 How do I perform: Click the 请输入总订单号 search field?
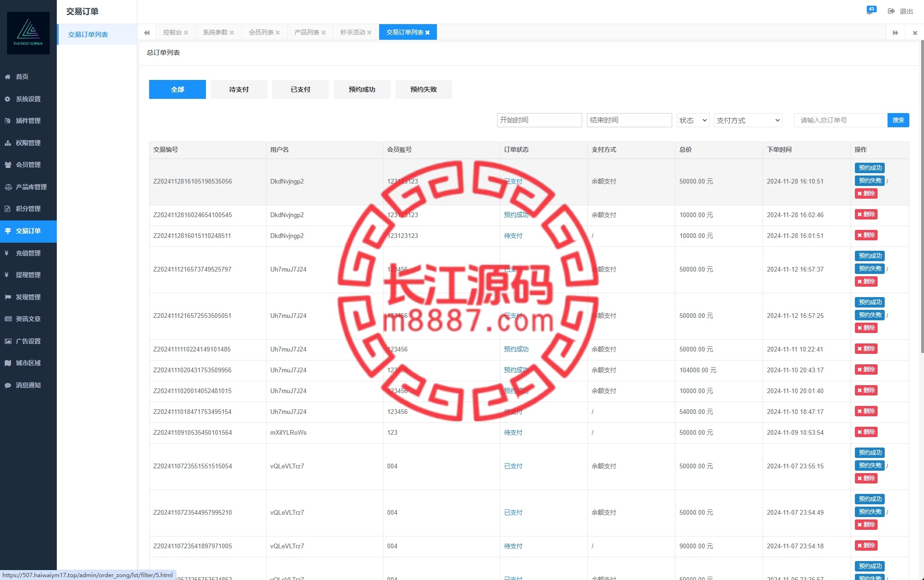pyautogui.click(x=841, y=120)
